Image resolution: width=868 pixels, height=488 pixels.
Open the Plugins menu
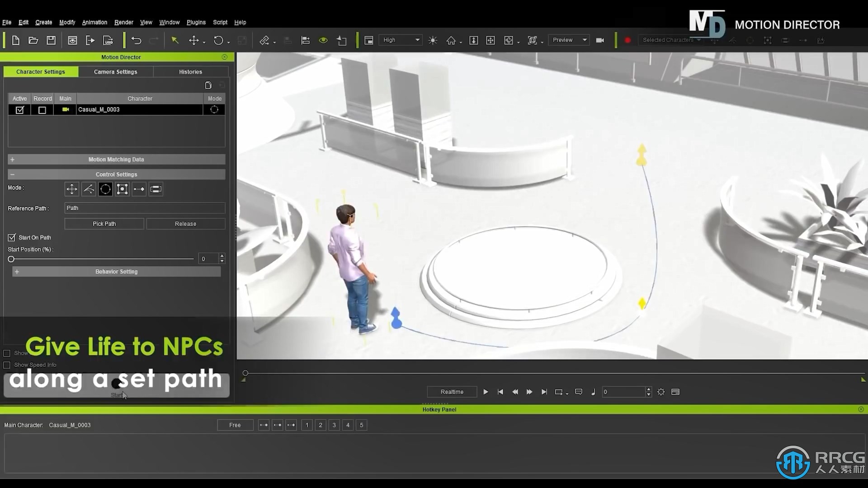pos(196,22)
